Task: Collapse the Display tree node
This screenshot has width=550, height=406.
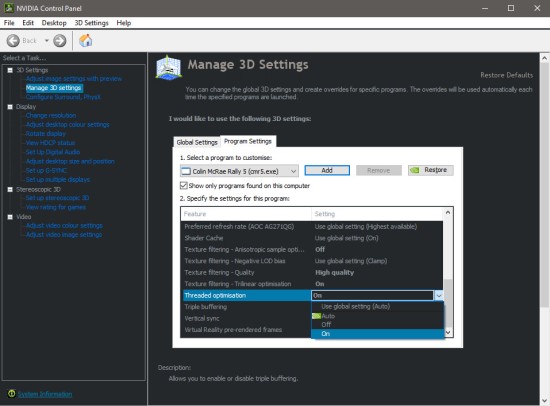Action: click(x=10, y=107)
